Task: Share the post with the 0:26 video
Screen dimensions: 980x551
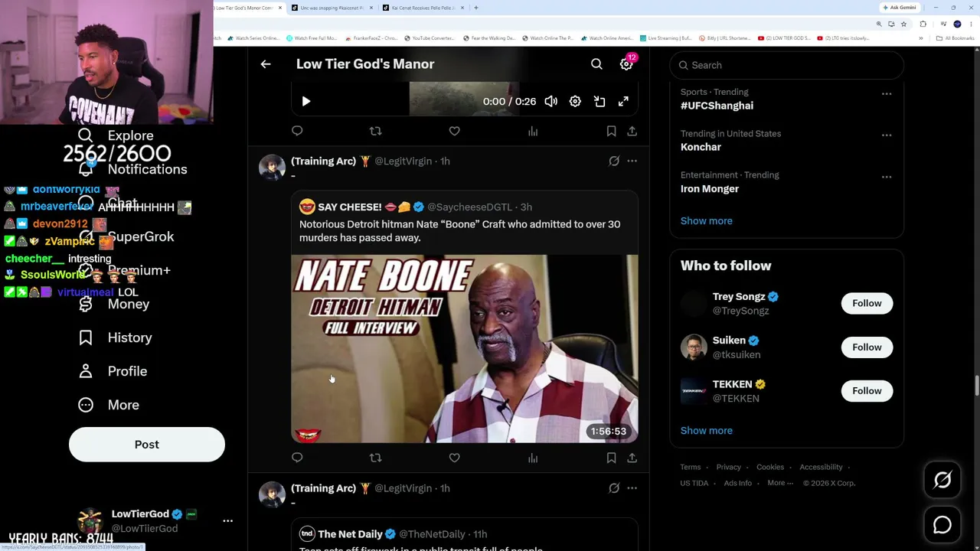Action: [632, 131]
